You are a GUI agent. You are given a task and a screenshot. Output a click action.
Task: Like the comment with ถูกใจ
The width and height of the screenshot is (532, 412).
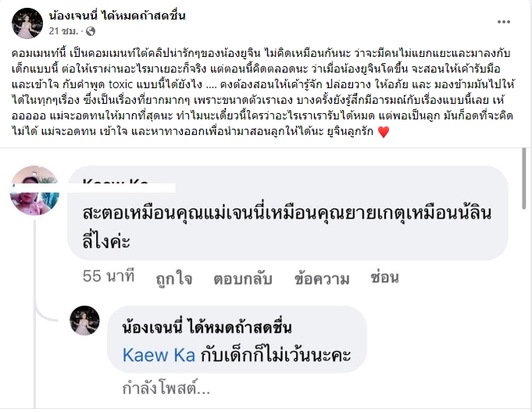tap(175, 276)
